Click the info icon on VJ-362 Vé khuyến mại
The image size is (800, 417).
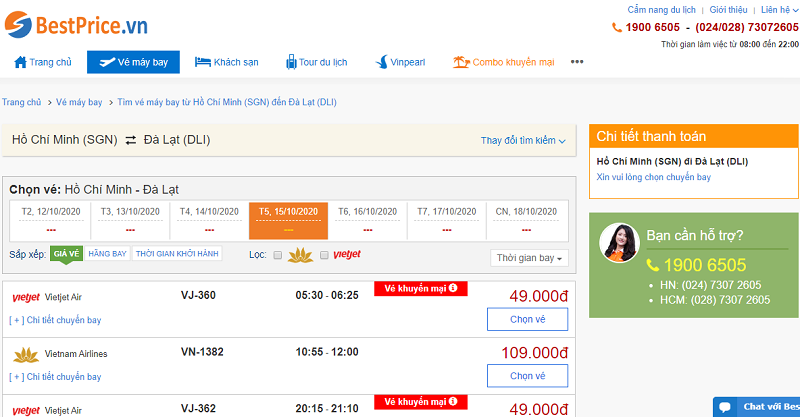pyautogui.click(x=453, y=401)
